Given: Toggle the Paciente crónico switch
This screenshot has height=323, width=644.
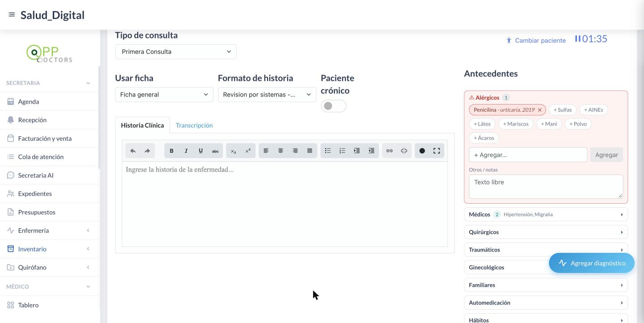Looking at the screenshot, I should point(334,106).
